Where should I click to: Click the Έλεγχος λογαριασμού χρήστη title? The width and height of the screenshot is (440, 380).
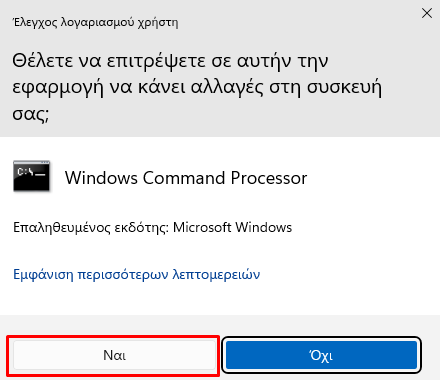tap(95, 22)
